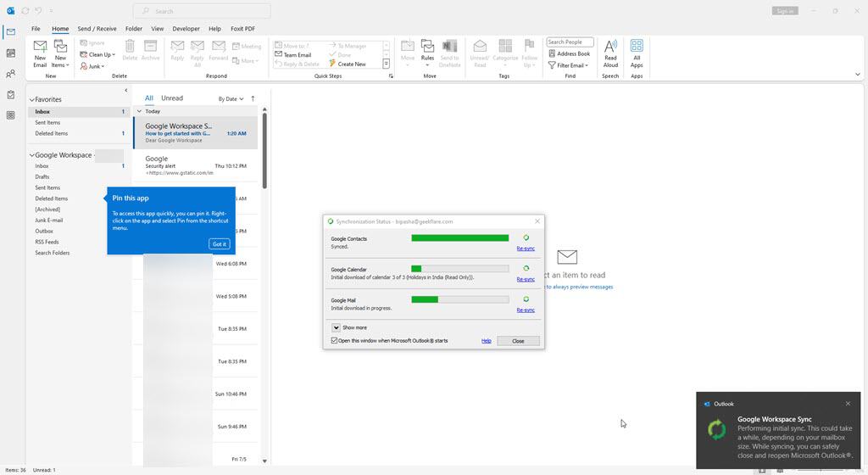Collapse the Google Workspace account folder

tap(32, 155)
